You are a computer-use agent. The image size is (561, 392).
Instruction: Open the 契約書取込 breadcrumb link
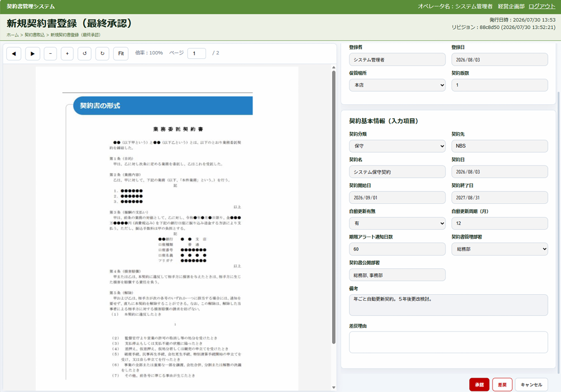(34, 34)
